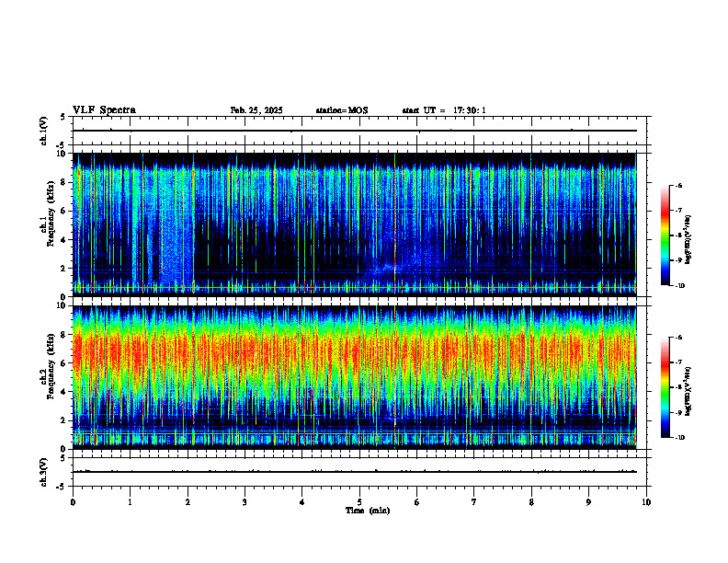The image size is (728, 563).
Task: Click the ch.1 spectrogram color bar
Action: (665, 236)
